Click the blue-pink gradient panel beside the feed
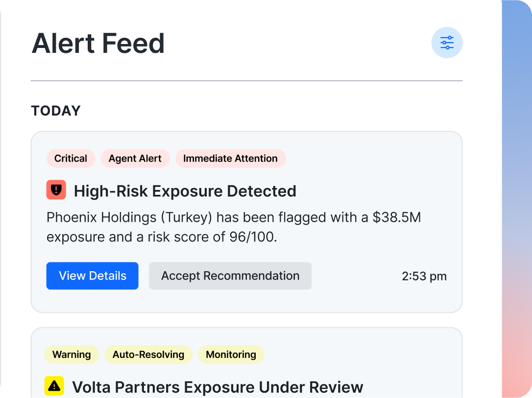532x398 pixels. point(517,196)
